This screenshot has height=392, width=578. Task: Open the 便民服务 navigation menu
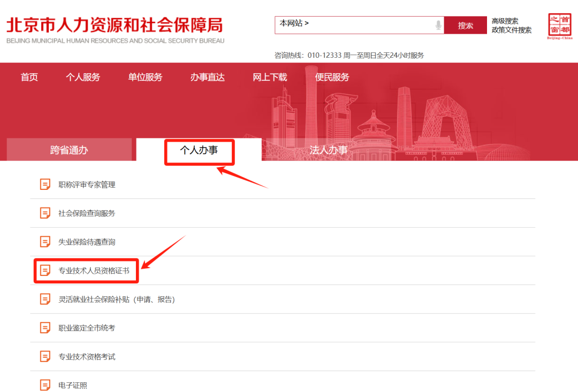point(332,77)
